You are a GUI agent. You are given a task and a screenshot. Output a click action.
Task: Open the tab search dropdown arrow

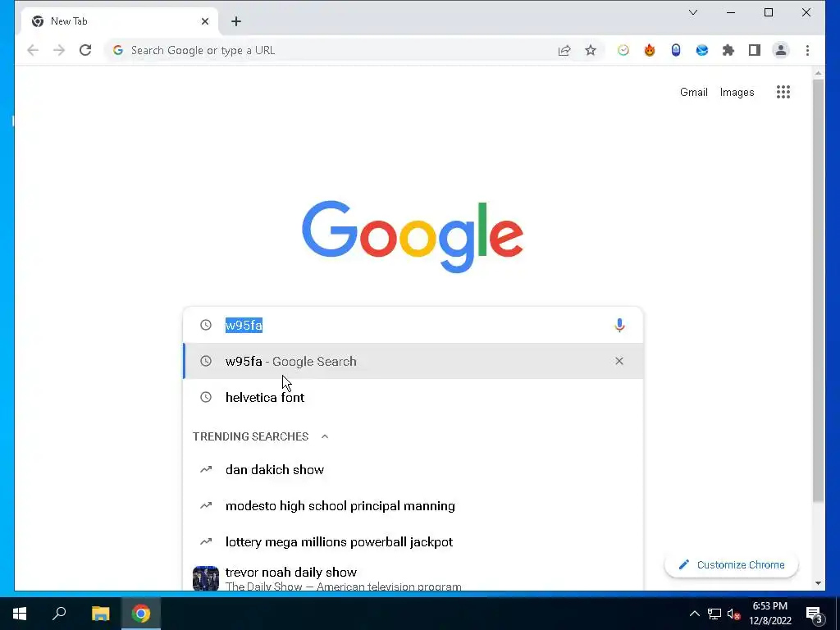[x=692, y=12]
